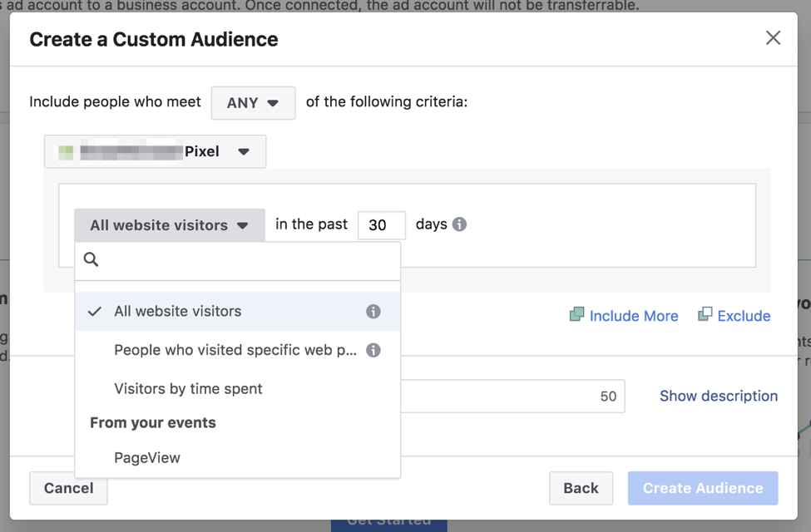
Task: Go back with the Back button
Action: (x=581, y=489)
